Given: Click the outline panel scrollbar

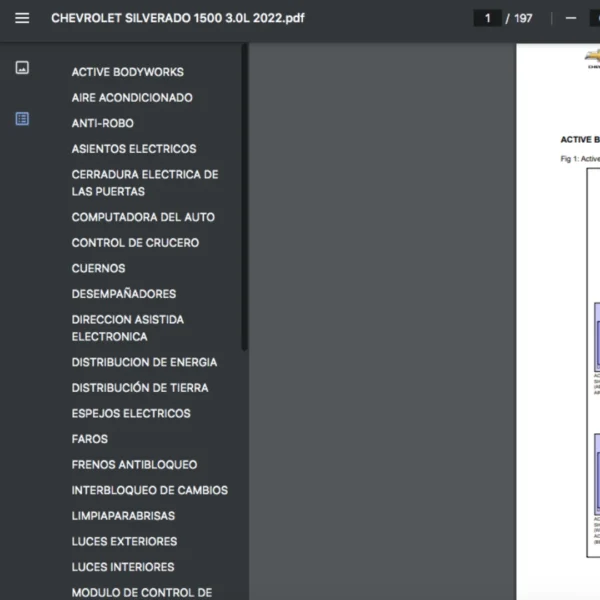Looking at the screenshot, I should [x=244, y=200].
